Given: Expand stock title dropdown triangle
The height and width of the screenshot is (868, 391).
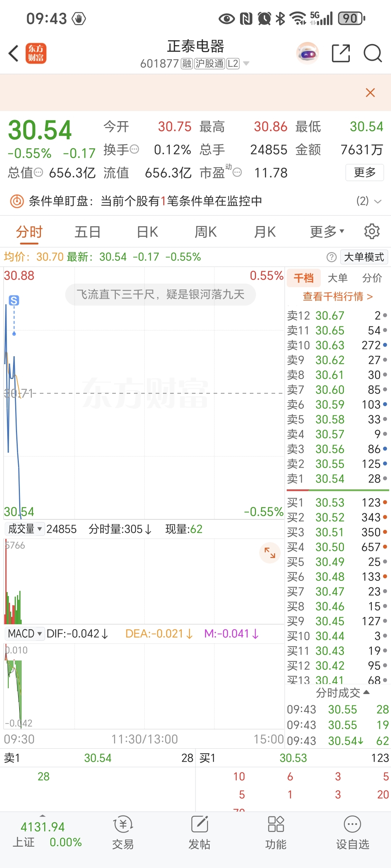Looking at the screenshot, I should pyautogui.click(x=246, y=64).
